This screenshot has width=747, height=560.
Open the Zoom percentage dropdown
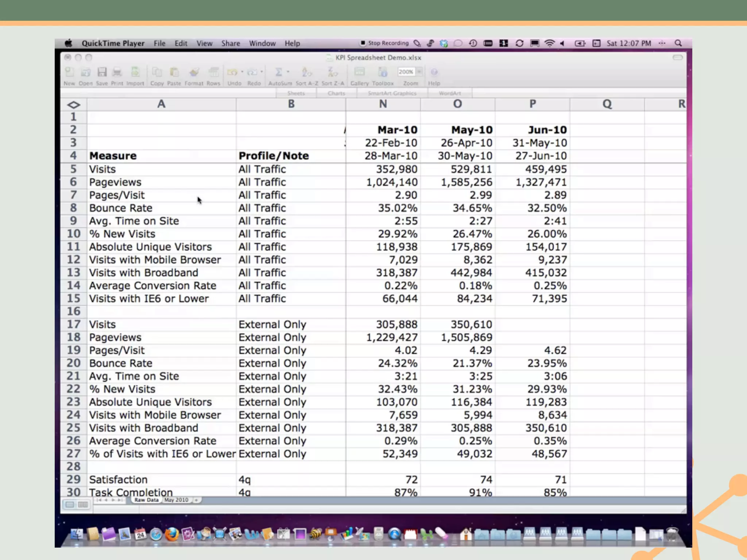tap(419, 72)
